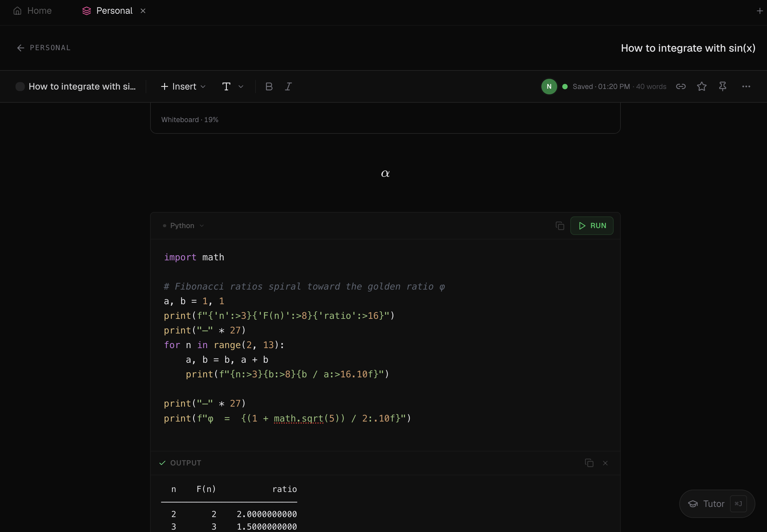Add a new tab with plus icon
Screen dimensions: 767x532
[x=759, y=11]
